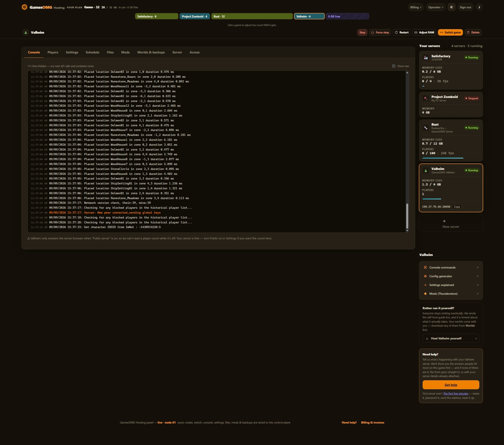This screenshot has width=504, height=445.
Task: Click the Config generator gear icon
Action: pyautogui.click(x=425, y=276)
